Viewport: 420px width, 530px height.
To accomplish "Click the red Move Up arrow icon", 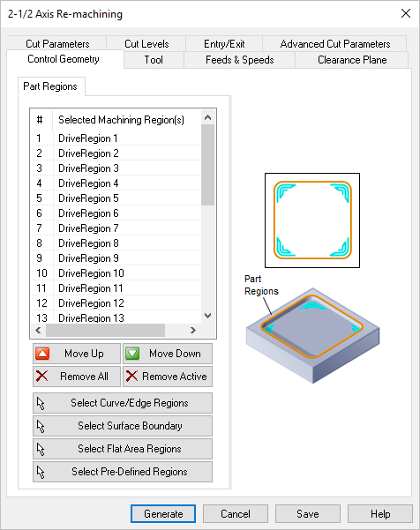I will point(42,354).
